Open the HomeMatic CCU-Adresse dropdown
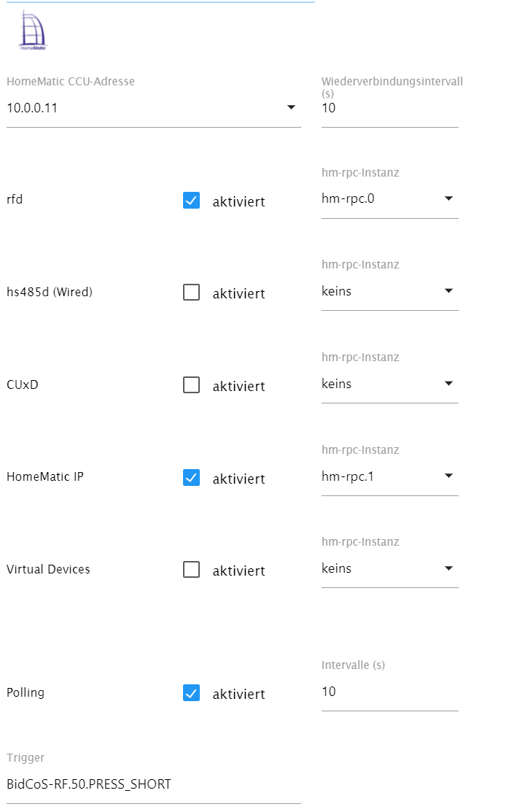Viewport: 525px width, 812px height. (153, 108)
